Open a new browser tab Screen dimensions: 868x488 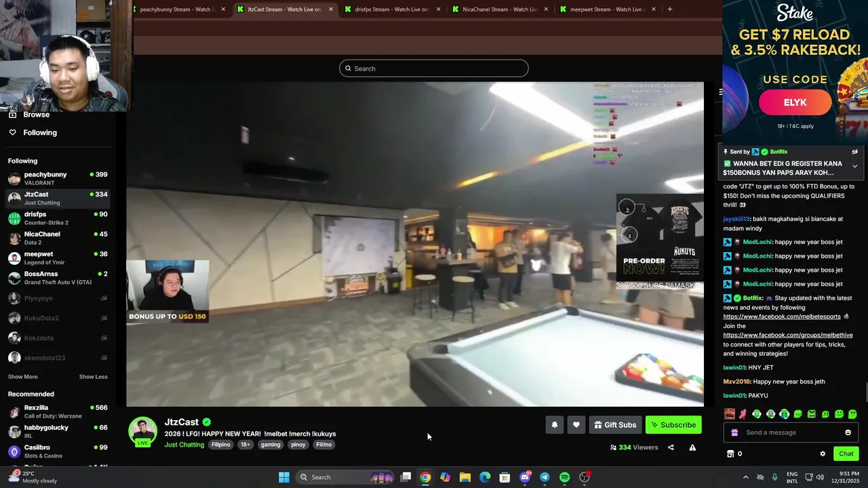[x=670, y=9]
